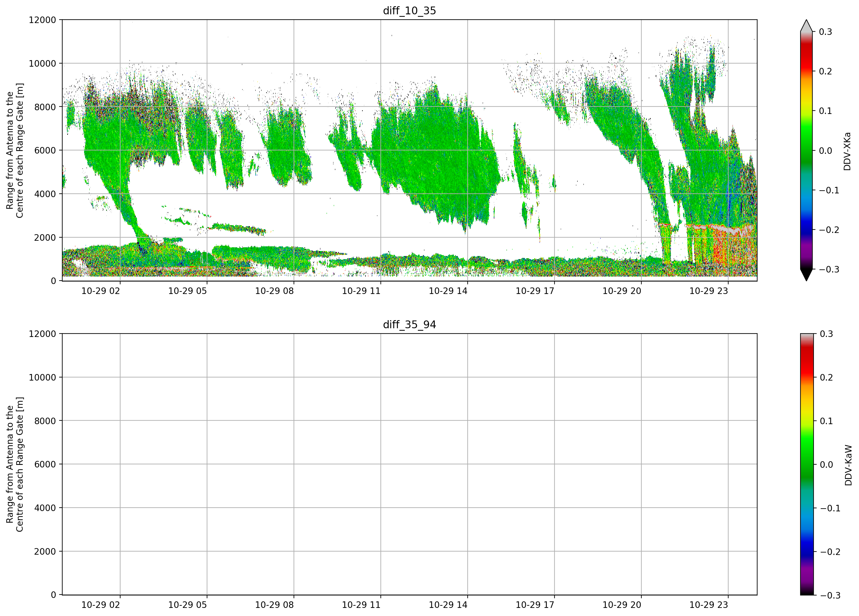This screenshot has width=859, height=616.
Task: Click top plot x-tick 10-29 02
Action: pos(101,291)
